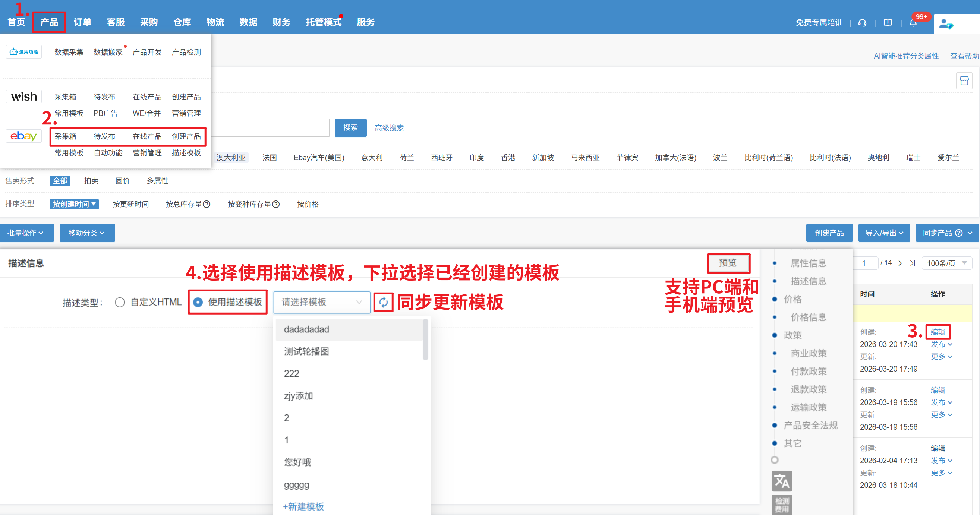The width and height of the screenshot is (980, 515).
Task: Open the 产品 top menu
Action: 49,22
